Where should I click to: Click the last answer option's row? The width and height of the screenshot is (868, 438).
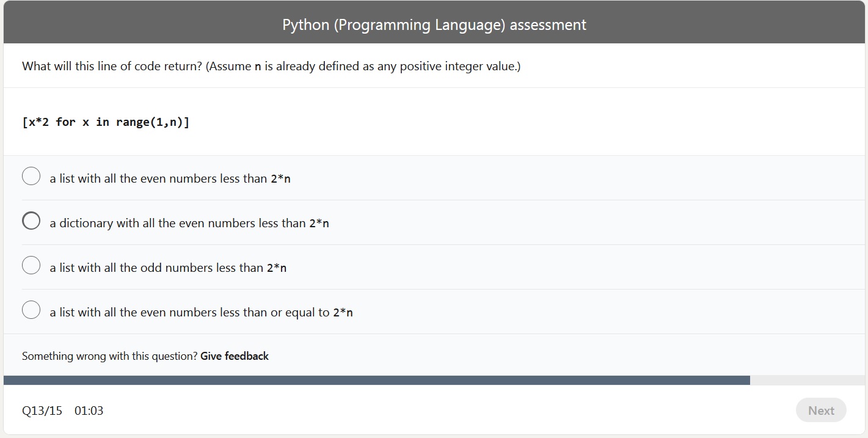pos(200,312)
